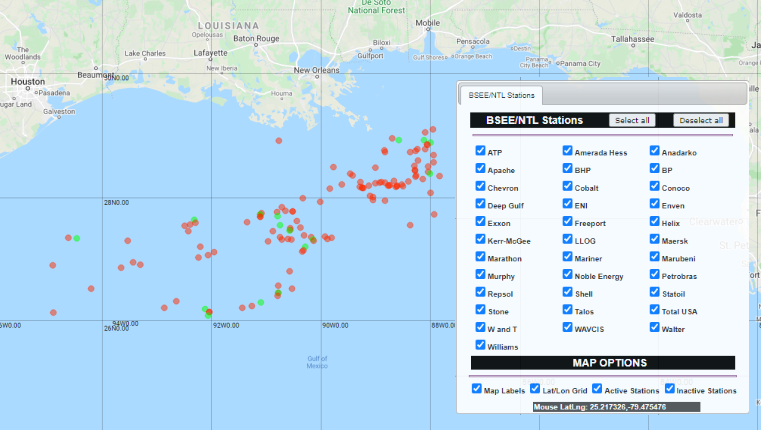Toggle the Talos checkbox
This screenshot has height=430, width=761.
(567, 309)
